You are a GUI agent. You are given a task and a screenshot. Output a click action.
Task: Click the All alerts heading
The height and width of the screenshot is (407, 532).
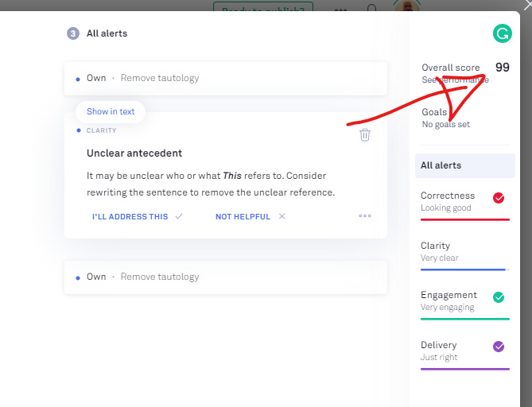(107, 33)
